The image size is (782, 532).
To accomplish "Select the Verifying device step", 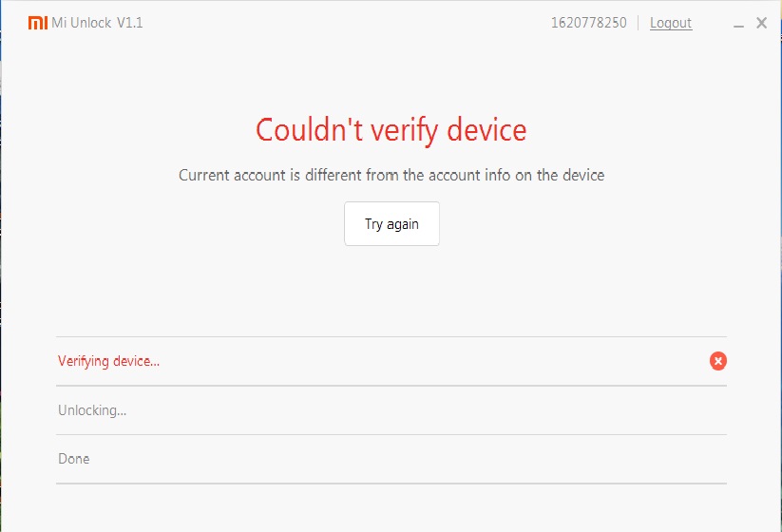I will pos(108,361).
